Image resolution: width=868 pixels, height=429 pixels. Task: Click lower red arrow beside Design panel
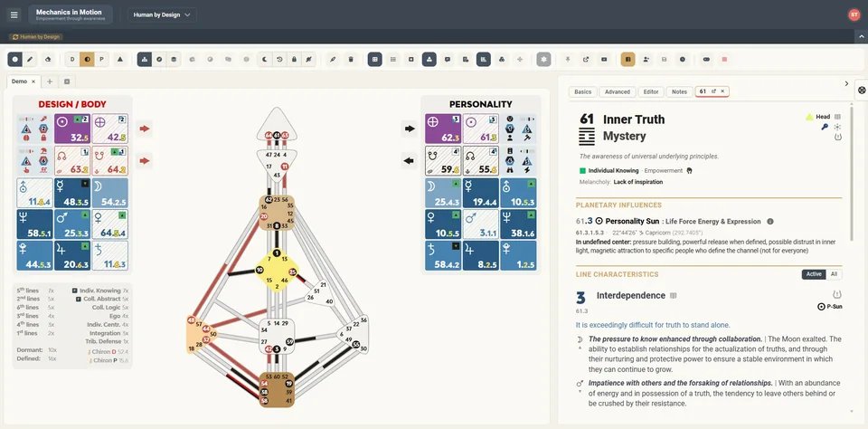(x=145, y=161)
